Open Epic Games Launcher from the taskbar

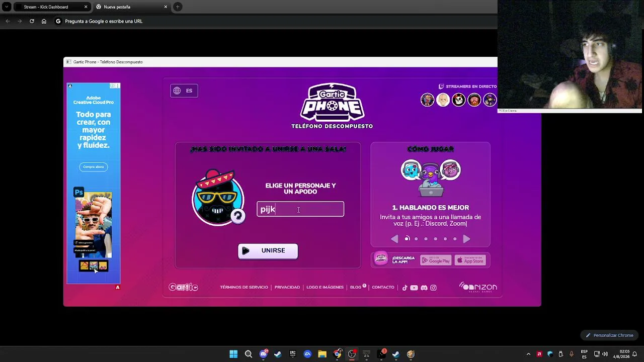(293, 354)
